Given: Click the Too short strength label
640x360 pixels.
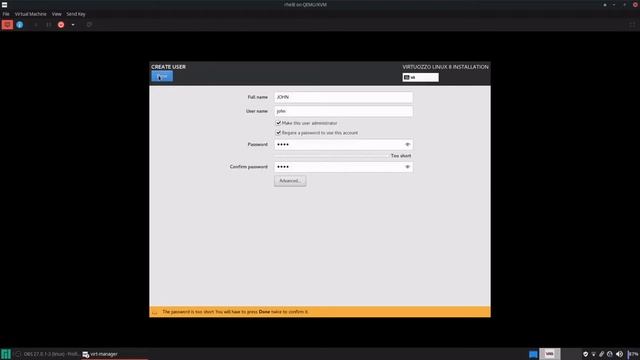Looking at the screenshot, I should click(x=401, y=156).
